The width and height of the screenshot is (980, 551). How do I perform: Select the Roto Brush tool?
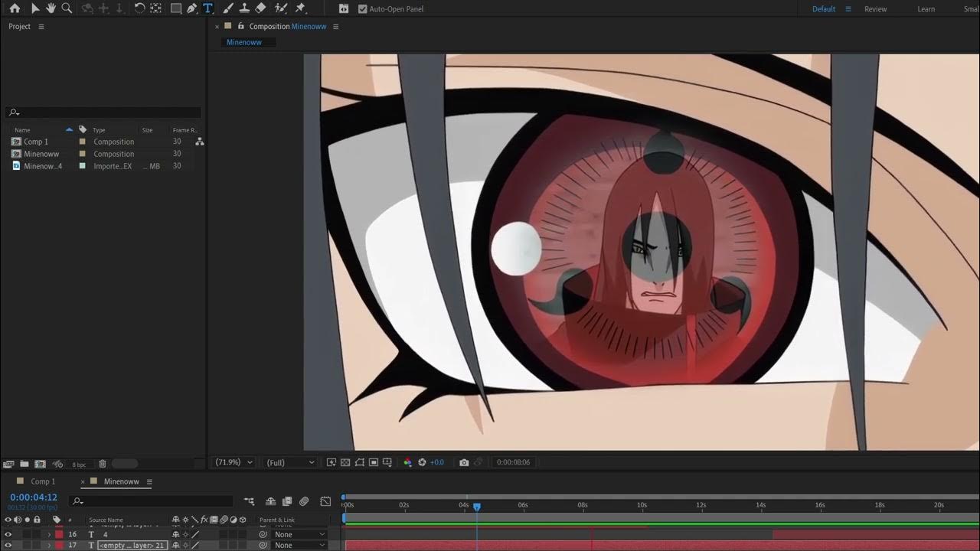click(281, 8)
